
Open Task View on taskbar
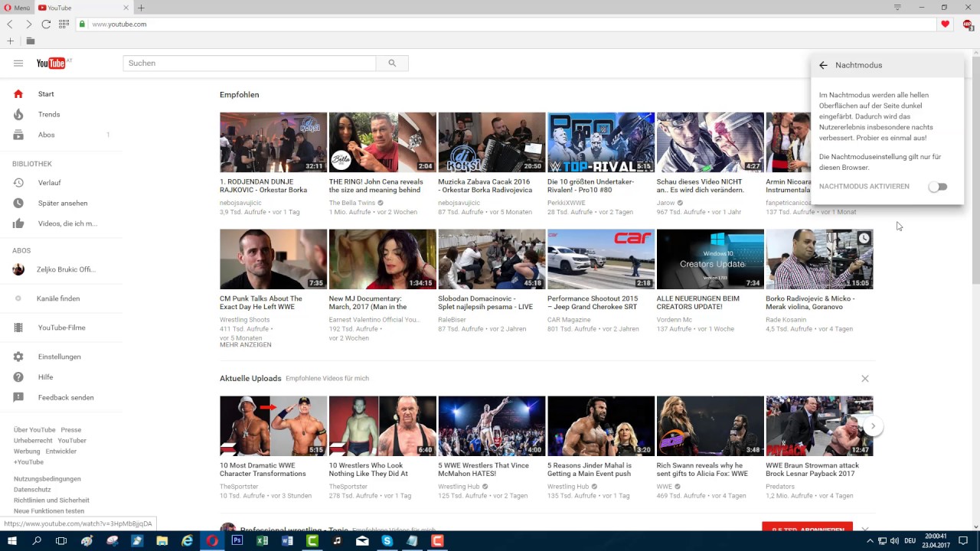point(61,541)
